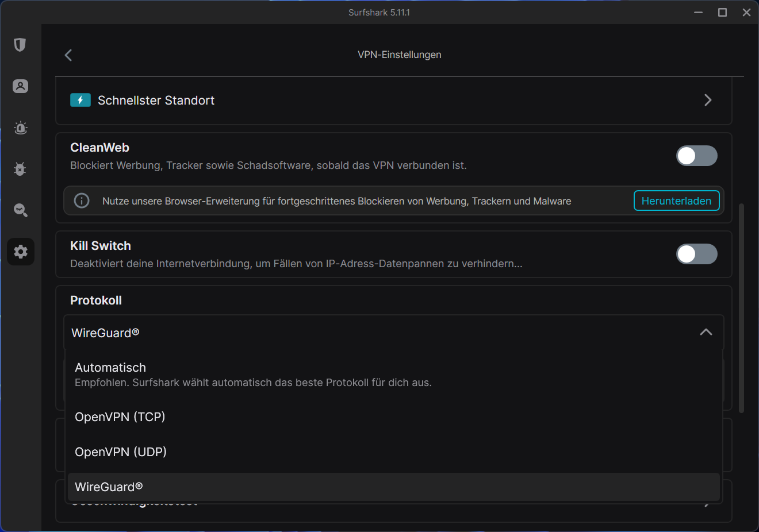Open the VPN shield section in sidebar
This screenshot has height=532, width=759.
pos(20,45)
